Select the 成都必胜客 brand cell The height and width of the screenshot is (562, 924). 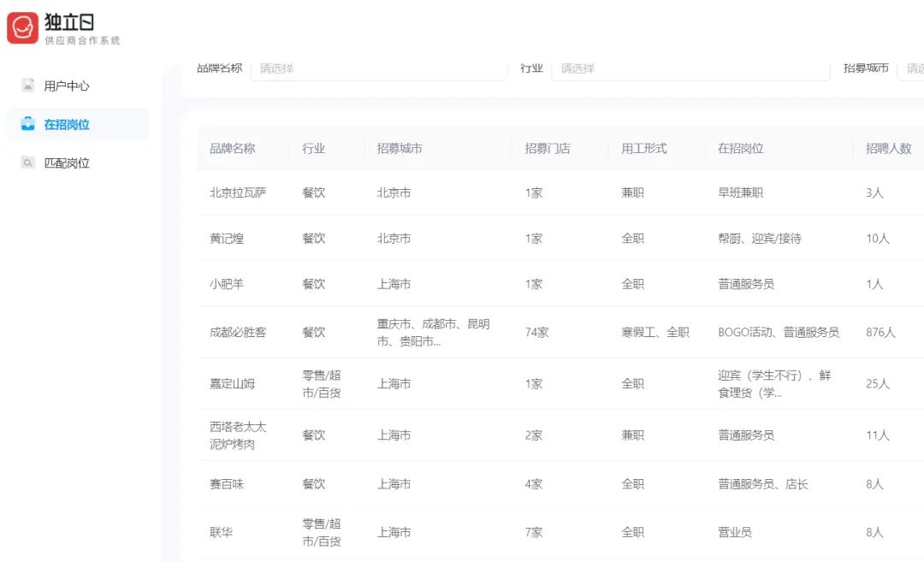[238, 332]
